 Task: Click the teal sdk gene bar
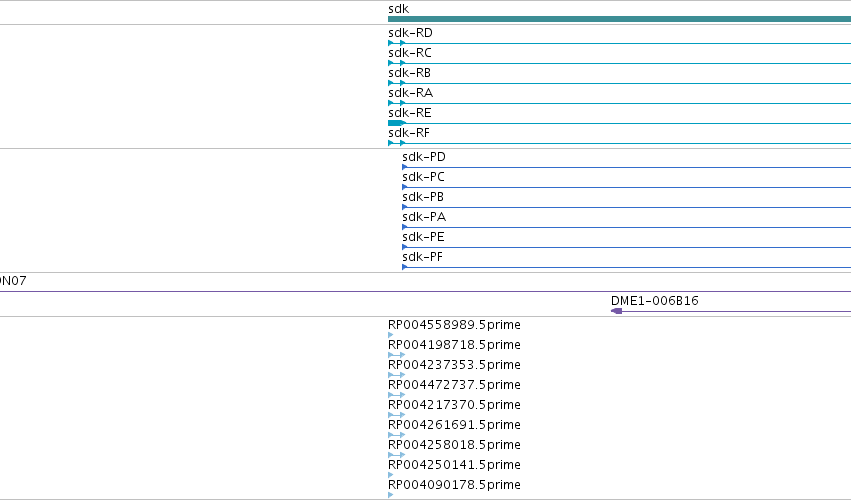tap(619, 19)
